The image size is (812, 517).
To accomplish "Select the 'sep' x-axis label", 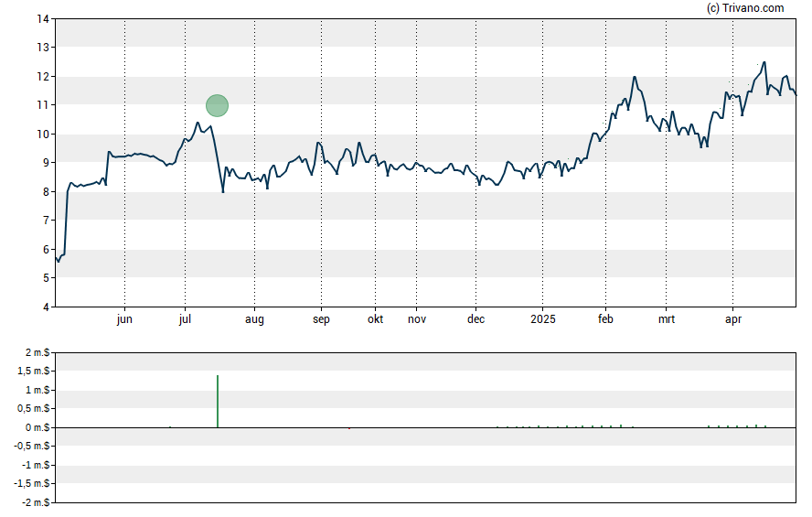I will [x=321, y=319].
